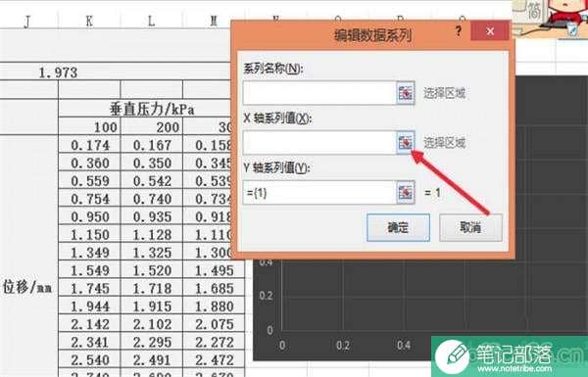The image size is (588, 377).
Task: Select cell with value 1.685
Action: click(x=214, y=288)
